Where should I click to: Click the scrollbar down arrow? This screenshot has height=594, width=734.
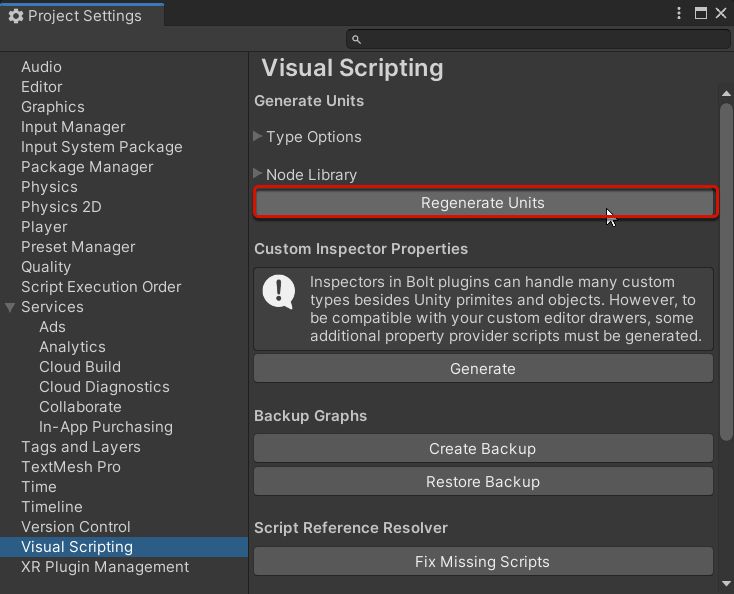pyautogui.click(x=726, y=583)
